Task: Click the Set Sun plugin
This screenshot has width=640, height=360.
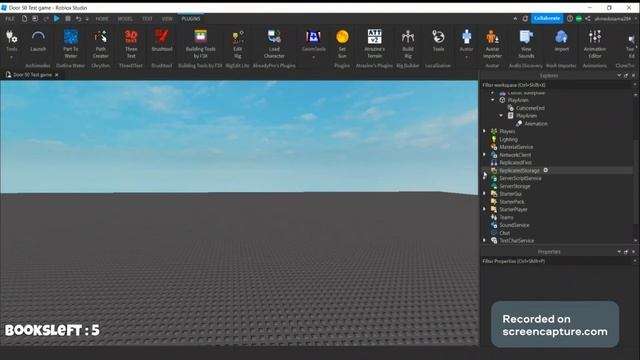Action: pos(342,44)
